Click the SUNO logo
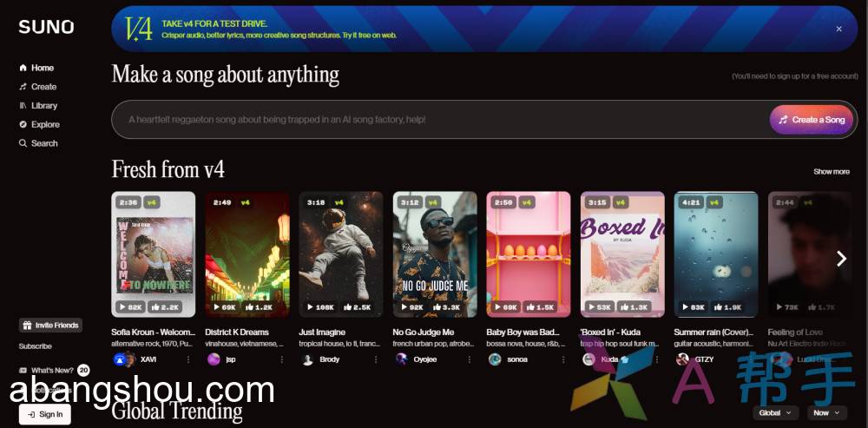This screenshot has width=868, height=428. (x=46, y=27)
